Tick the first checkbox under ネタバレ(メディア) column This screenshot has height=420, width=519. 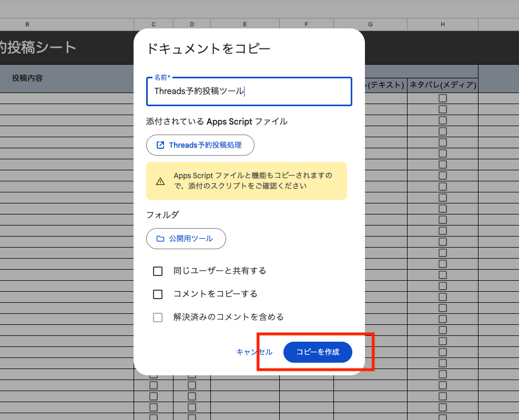(443, 98)
